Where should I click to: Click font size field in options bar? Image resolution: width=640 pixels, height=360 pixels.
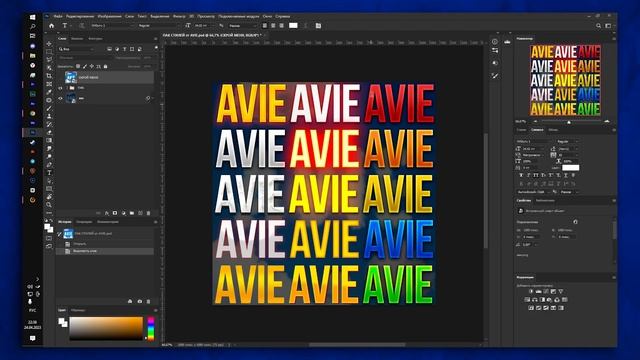pyautogui.click(x=204, y=26)
